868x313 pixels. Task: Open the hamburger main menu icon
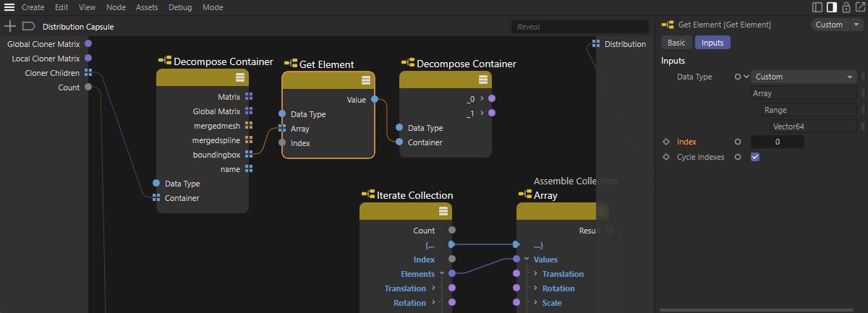pos(9,7)
